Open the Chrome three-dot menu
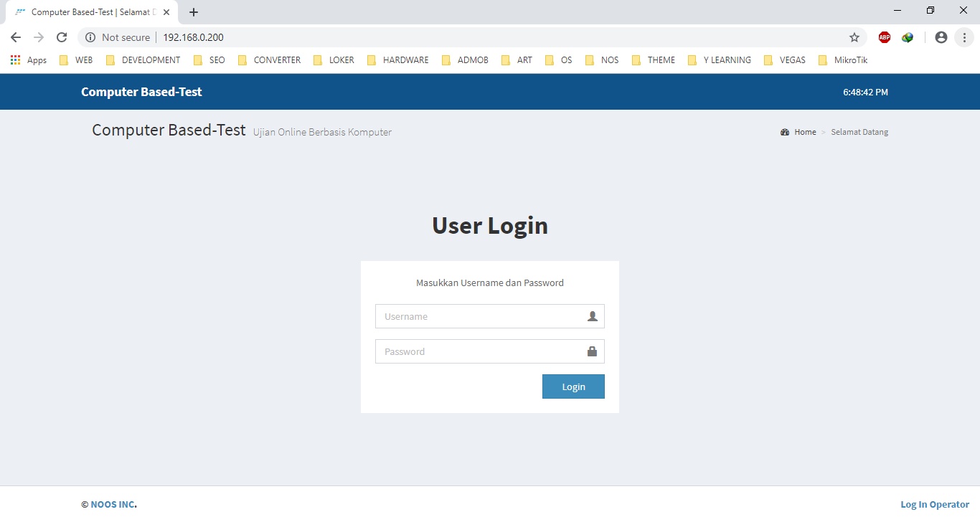 pyautogui.click(x=964, y=37)
